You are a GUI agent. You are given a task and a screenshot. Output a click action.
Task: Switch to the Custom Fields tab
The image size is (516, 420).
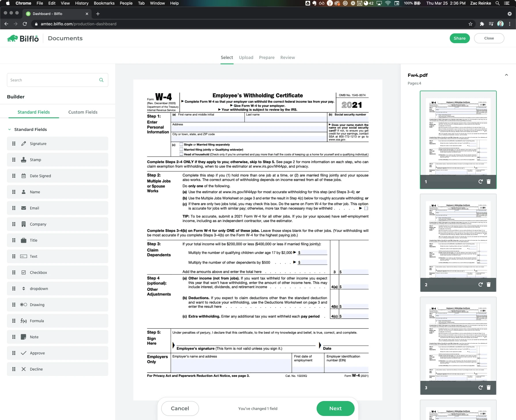tap(83, 112)
